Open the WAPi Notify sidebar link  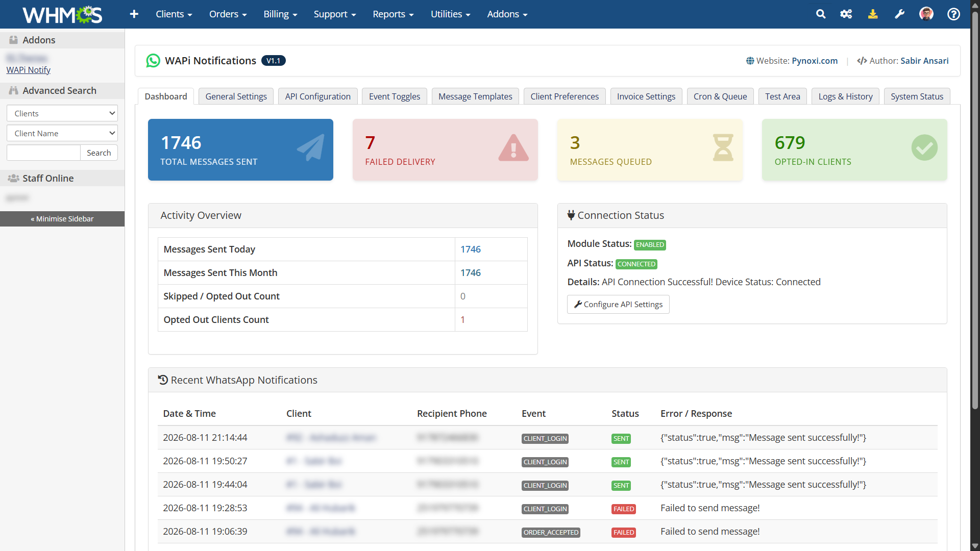(x=29, y=70)
